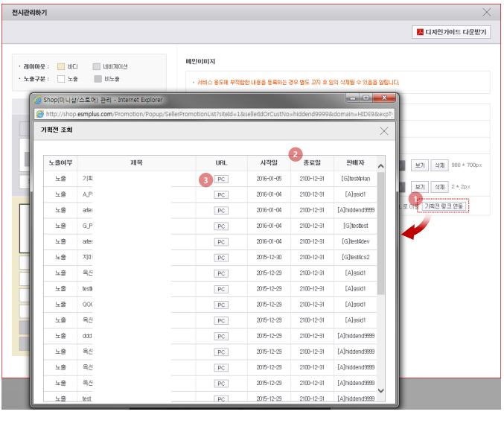The height and width of the screenshot is (432, 504).
Task: Select the end date 2100-12-31 in the ddd row
Action: 312,336
